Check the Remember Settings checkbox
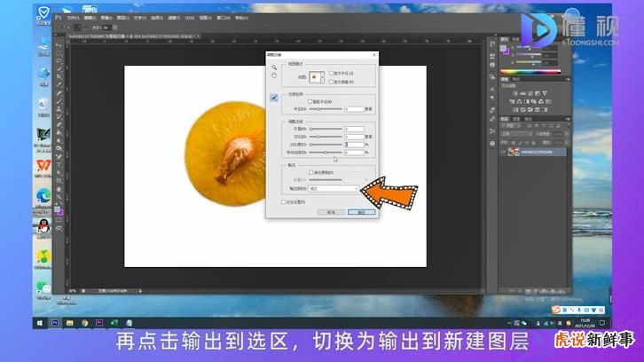This screenshot has height=362, width=644. pyautogui.click(x=283, y=202)
